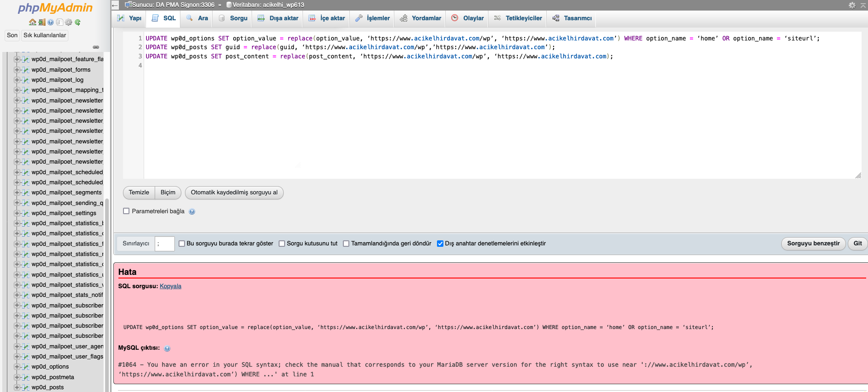Viewport: 868px width, 392px height.
Task: Open phpMyAdmin documentation blue question icon
Action: point(50,22)
